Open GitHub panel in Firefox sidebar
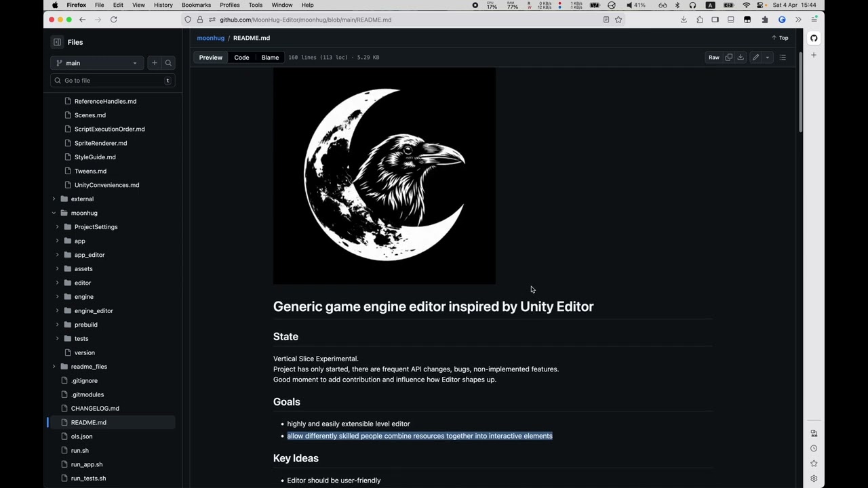Image resolution: width=868 pixels, height=488 pixels. [814, 38]
